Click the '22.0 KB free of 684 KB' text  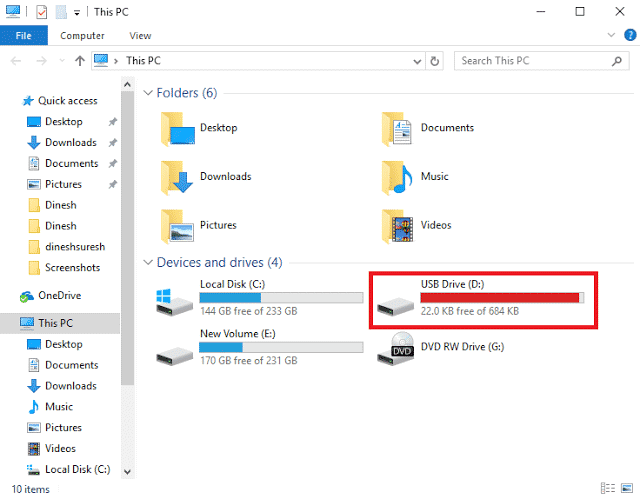point(470,311)
